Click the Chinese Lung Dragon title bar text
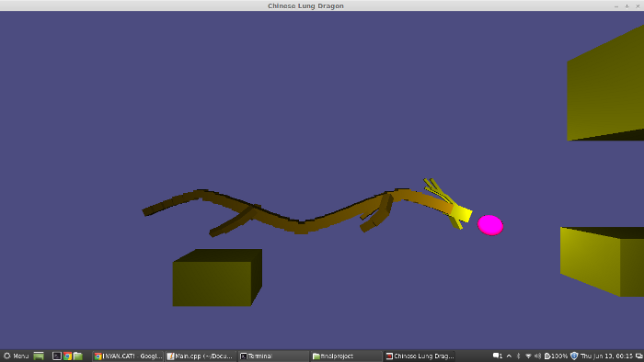Image resolution: width=644 pixels, height=362 pixels. (305, 6)
